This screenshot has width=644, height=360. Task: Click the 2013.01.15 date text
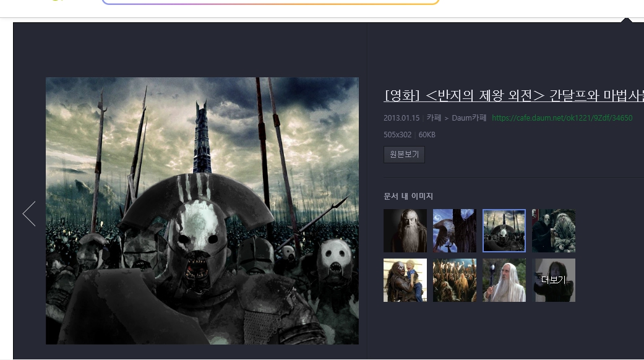tap(401, 118)
